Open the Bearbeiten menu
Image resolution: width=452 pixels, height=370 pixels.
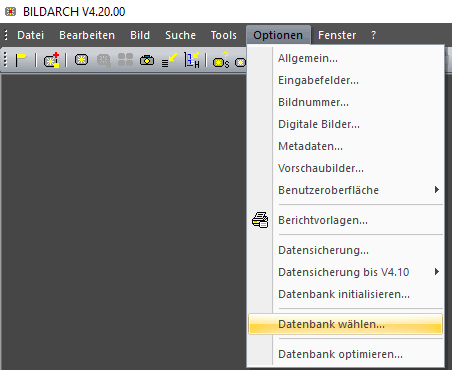[x=87, y=35]
